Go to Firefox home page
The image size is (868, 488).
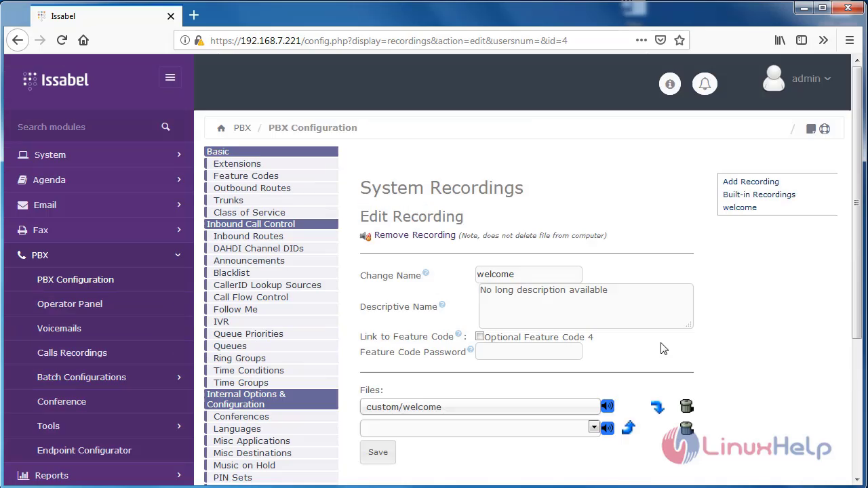coord(83,40)
